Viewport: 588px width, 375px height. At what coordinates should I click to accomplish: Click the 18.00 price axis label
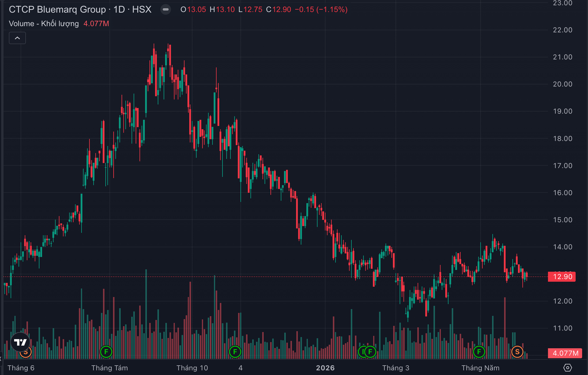pyautogui.click(x=563, y=138)
